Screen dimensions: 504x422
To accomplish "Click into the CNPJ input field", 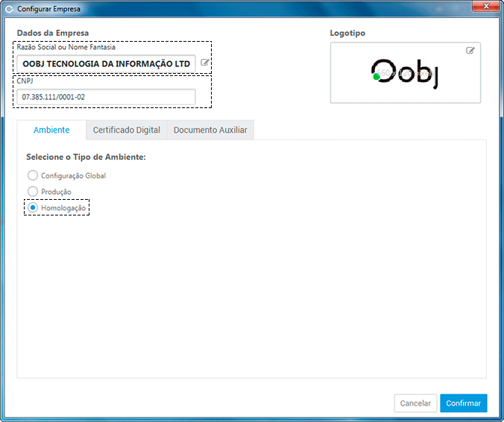I will pyautogui.click(x=106, y=97).
